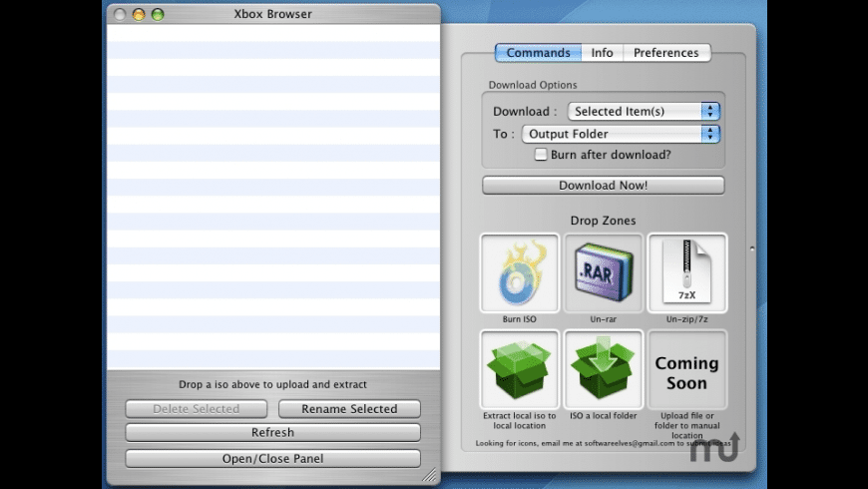Switch to the Preferences tab
This screenshot has width=868, height=489.
click(665, 53)
